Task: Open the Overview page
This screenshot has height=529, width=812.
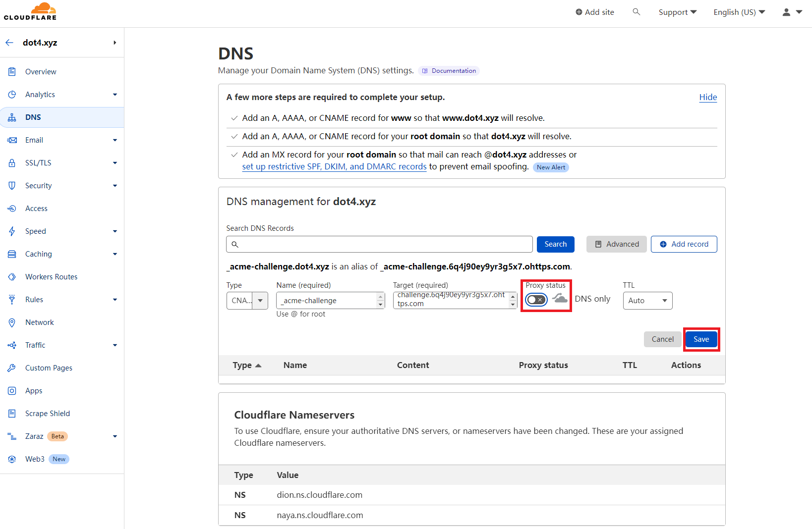Action: (41, 72)
